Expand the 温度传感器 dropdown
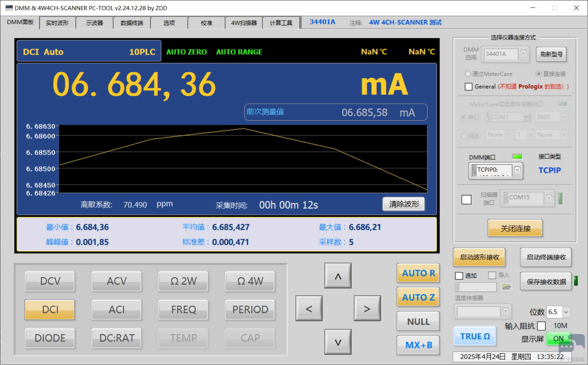Image resolution: width=588 pixels, height=365 pixels. [x=506, y=311]
